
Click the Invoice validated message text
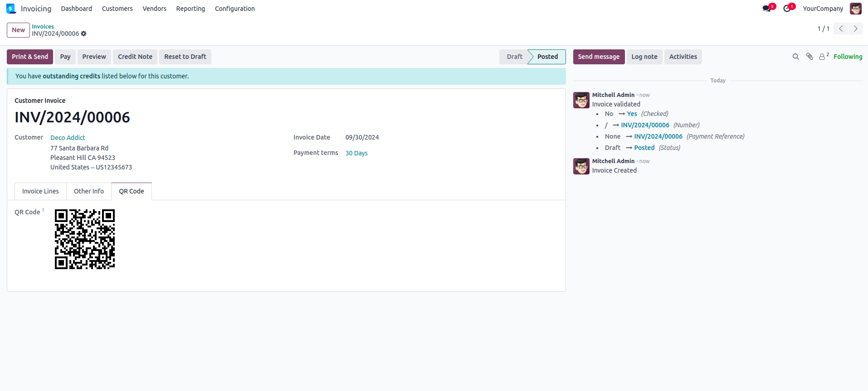616,104
